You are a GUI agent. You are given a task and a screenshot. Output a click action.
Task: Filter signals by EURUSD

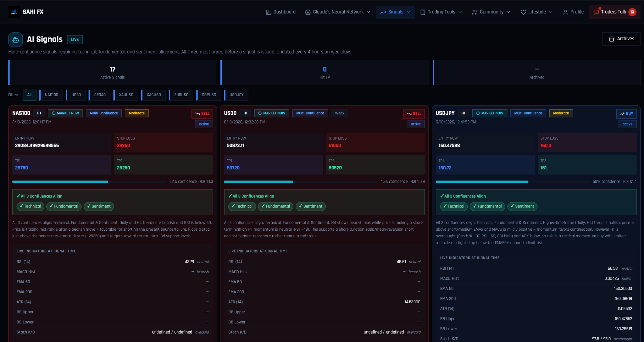click(x=181, y=95)
